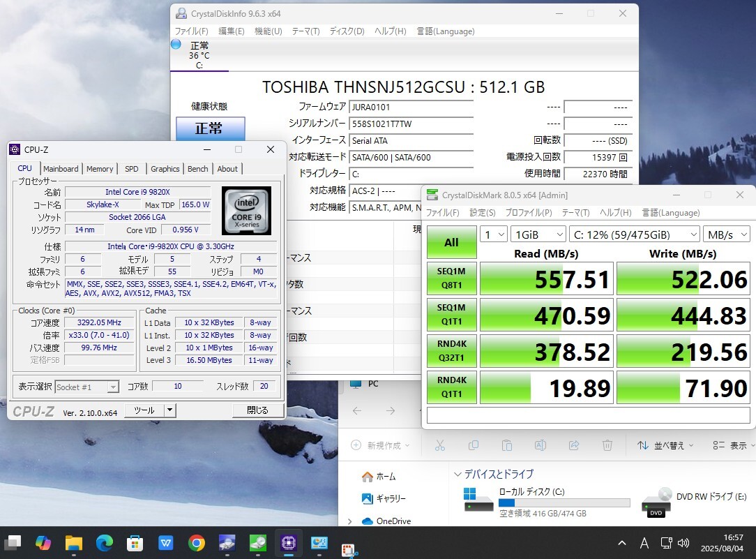Screen dimensions: 756x559
Task: Open Task View from the taskbar
Action: click(x=13, y=543)
